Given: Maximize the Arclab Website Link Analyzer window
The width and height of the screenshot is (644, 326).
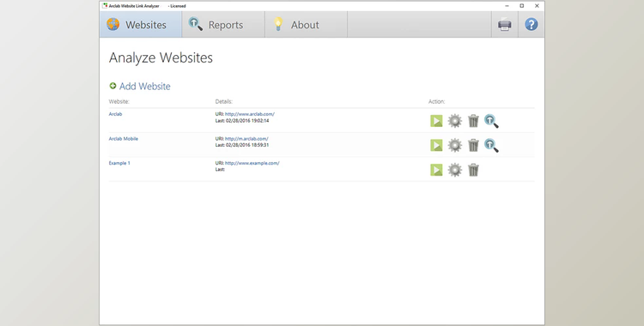Looking at the screenshot, I should point(521,6).
